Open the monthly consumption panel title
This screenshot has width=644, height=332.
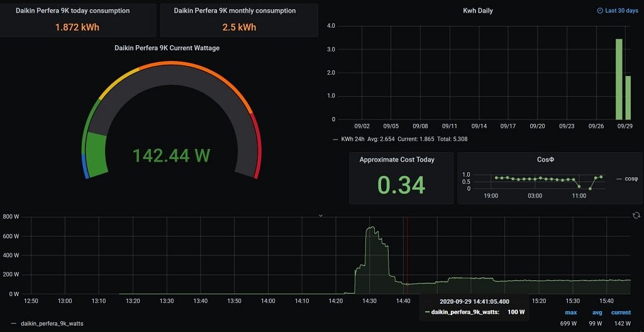click(x=235, y=11)
